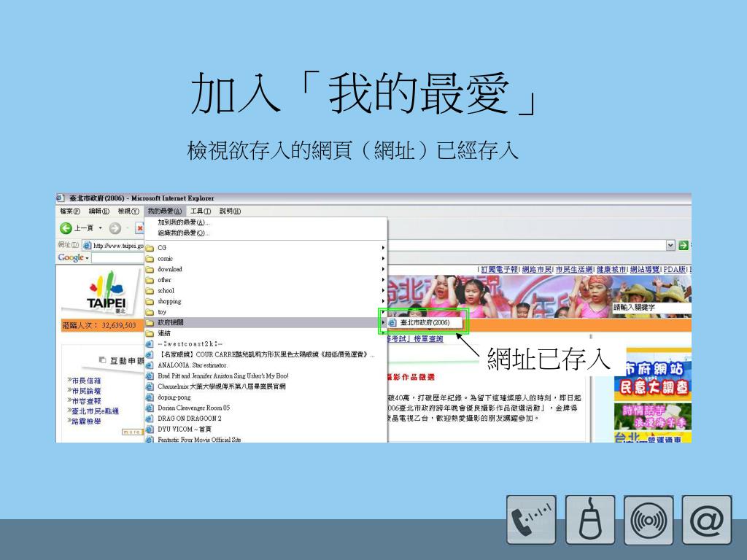Click the red X Stop button
This screenshot has height=560, width=747.
pos(140,228)
